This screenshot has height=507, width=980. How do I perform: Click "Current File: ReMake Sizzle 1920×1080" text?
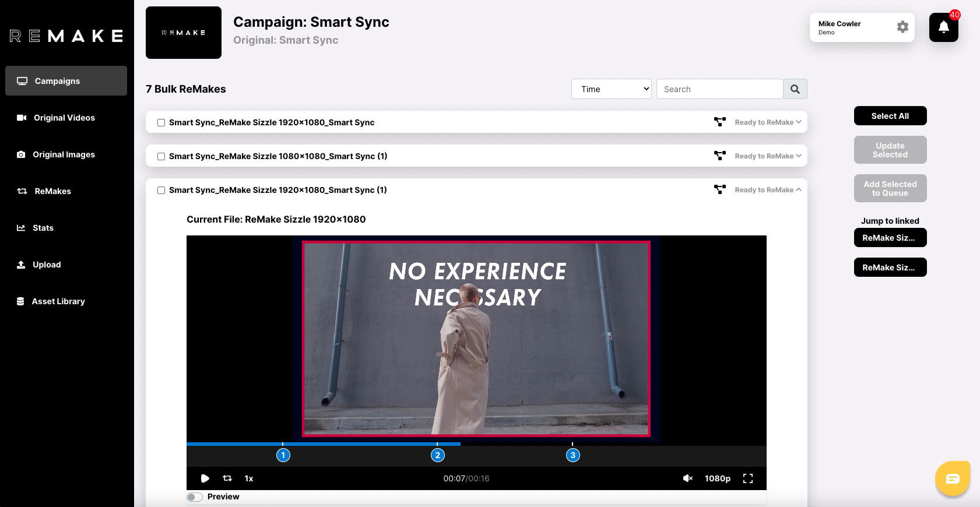276,220
